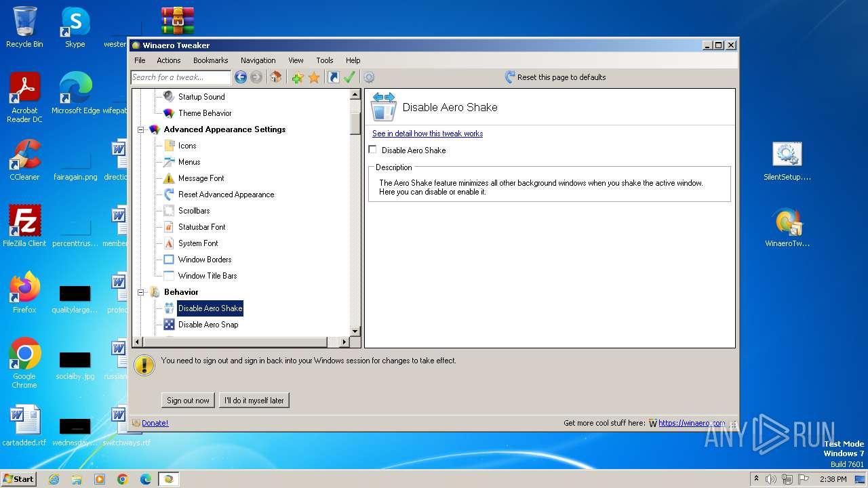Viewport: 868px width, 488px height.
Task: Click the Search for a tweak field
Action: pos(180,77)
